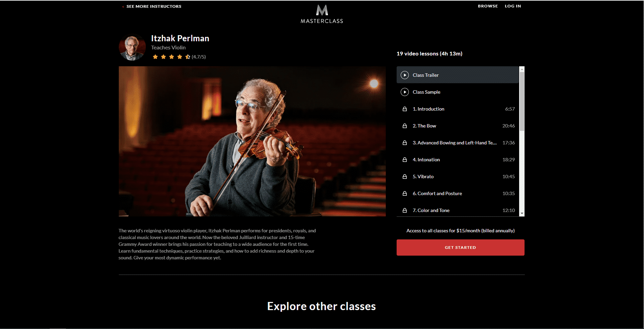Click Itzhak Perlman profile photo
Image resolution: width=644 pixels, height=329 pixels.
132,47
